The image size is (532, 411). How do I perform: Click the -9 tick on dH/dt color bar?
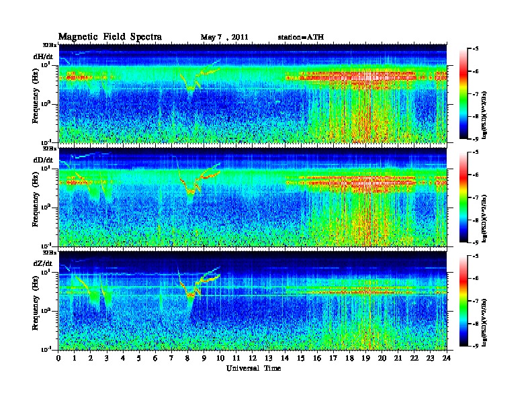coord(476,139)
